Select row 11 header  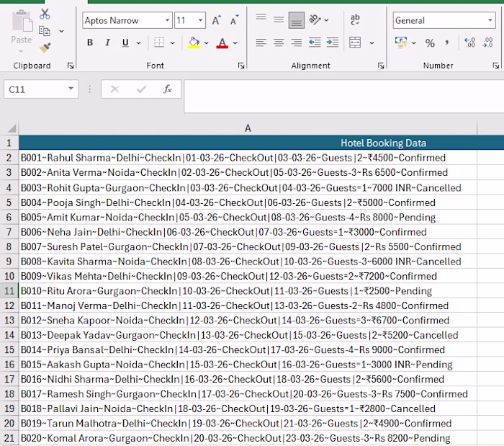(x=9, y=291)
